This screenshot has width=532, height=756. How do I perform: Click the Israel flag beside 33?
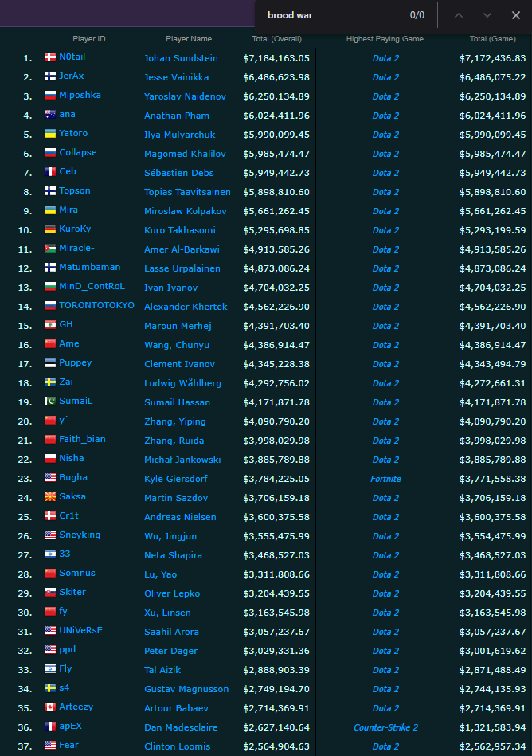point(50,554)
